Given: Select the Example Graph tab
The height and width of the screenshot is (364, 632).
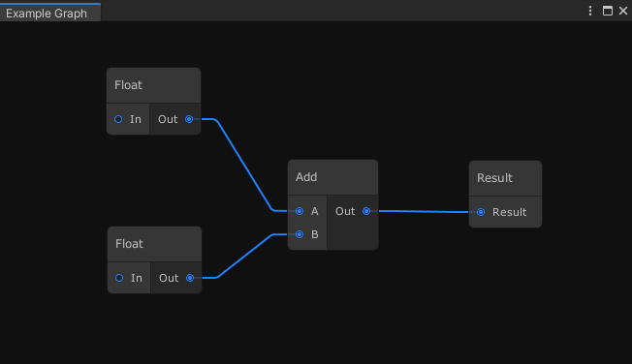Looking at the screenshot, I should [x=50, y=13].
